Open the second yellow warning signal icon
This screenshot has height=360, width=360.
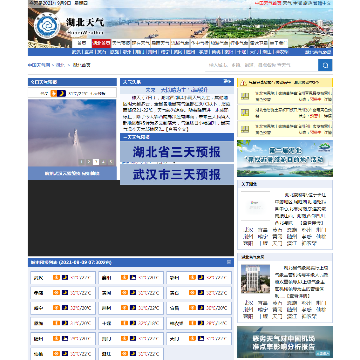pyautogui.click(x=245, y=112)
